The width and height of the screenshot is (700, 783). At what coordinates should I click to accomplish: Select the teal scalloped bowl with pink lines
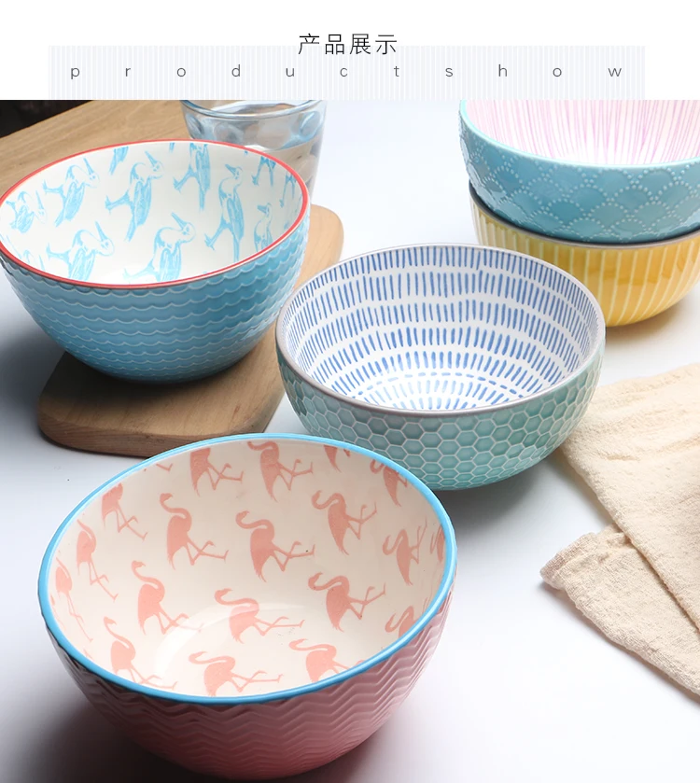click(581, 172)
